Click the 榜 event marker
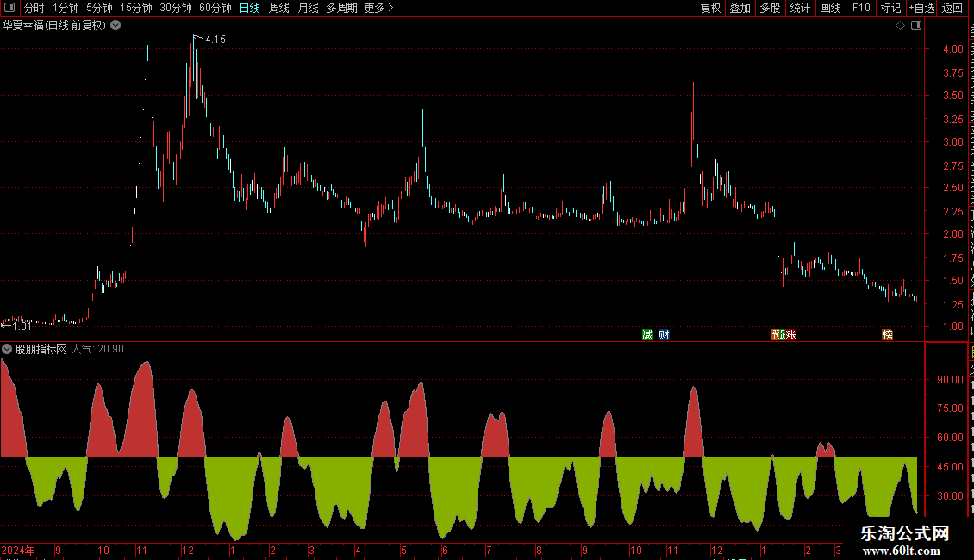Viewport: 974px width, 560px height. (888, 334)
